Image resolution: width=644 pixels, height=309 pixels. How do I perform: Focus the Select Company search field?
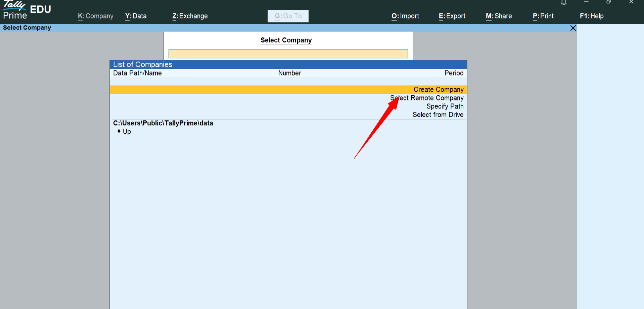[288, 54]
